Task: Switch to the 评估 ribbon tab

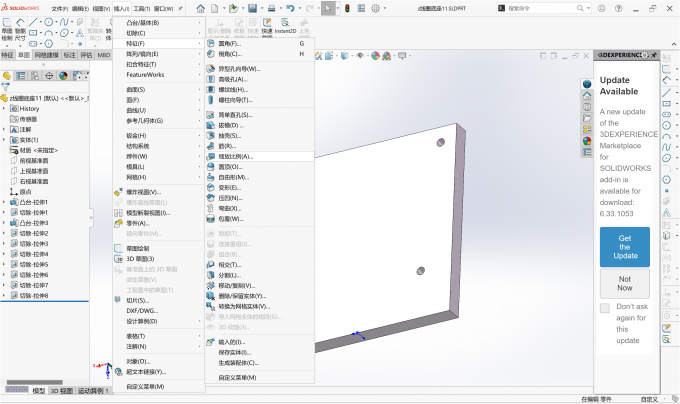Action: 86,55
